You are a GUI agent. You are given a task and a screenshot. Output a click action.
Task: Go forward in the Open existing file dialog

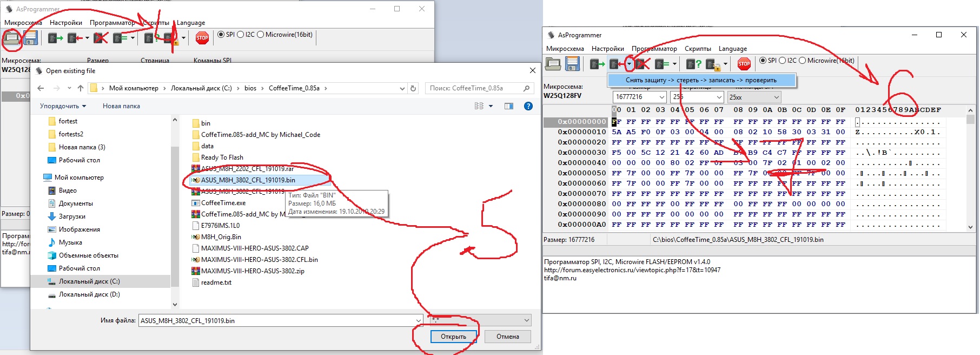click(56, 88)
